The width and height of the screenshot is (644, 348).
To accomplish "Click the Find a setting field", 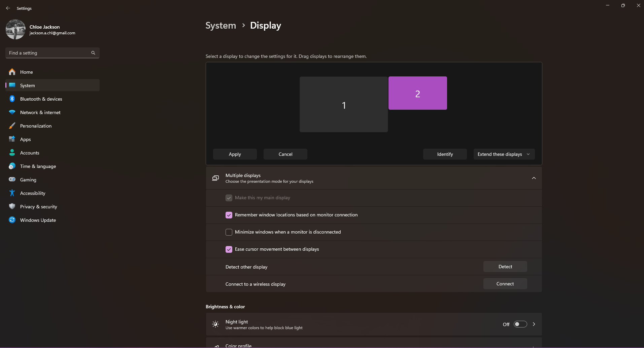I will 53,53.
